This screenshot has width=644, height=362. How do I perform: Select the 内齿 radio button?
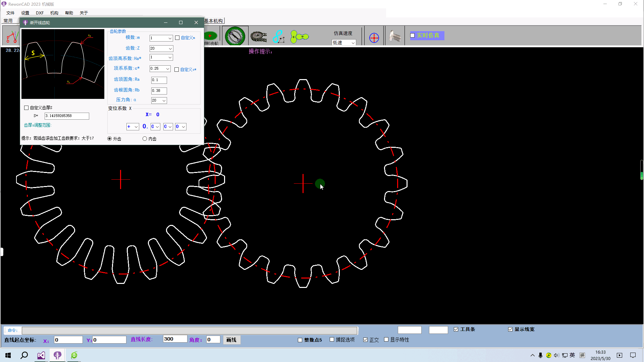[x=145, y=139]
